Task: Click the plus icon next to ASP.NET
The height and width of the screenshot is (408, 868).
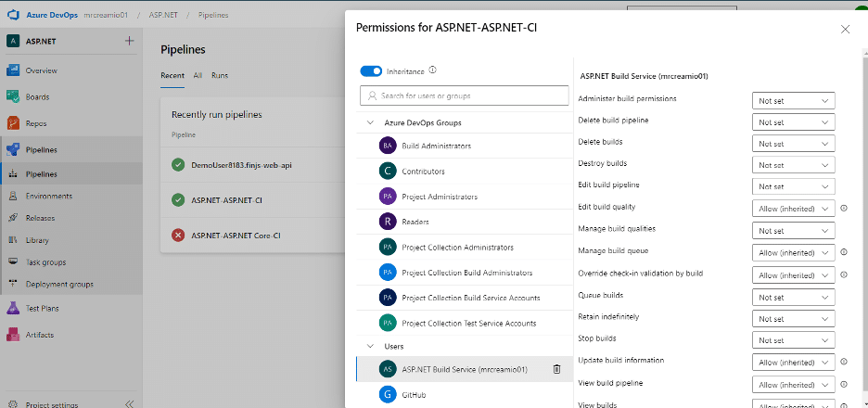Action: tap(129, 41)
